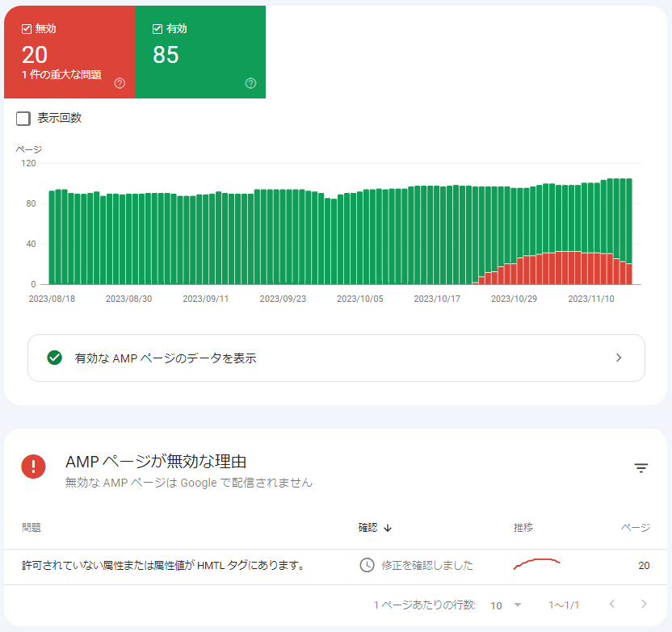This screenshot has width=672, height=632.
Task: Click the clock icon in 確認 column
Action: 367,565
